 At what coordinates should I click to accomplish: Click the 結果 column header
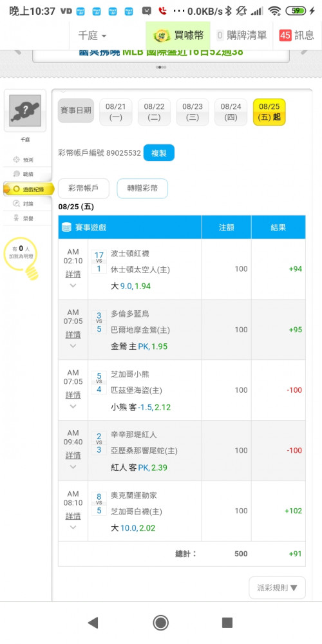click(278, 227)
